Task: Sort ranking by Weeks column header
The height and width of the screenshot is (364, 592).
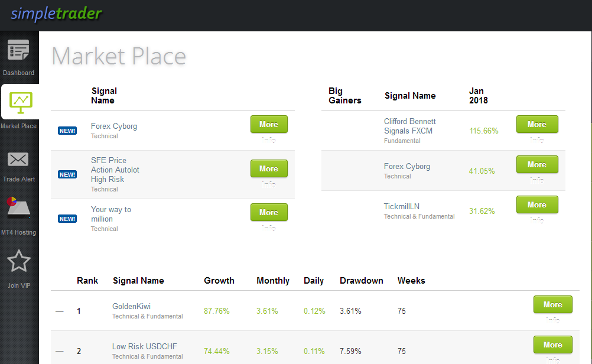Action: click(411, 281)
